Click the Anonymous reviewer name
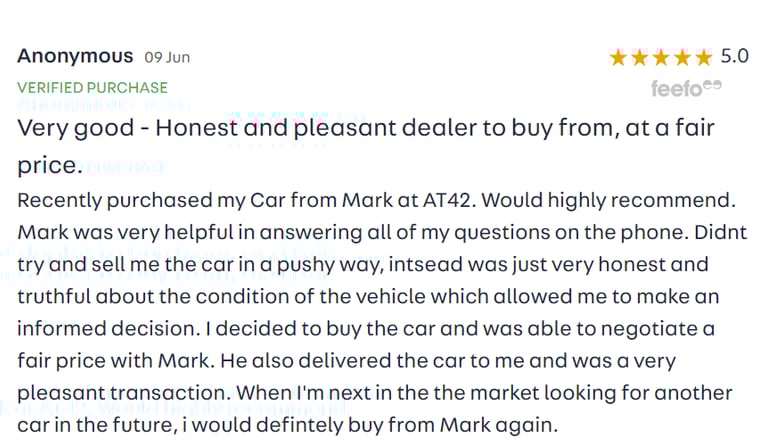This screenshot has width=768, height=446. click(75, 56)
